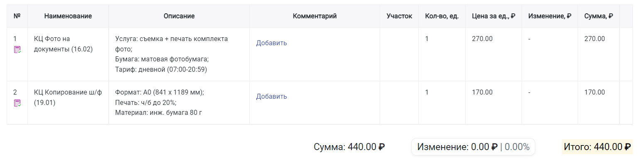
Task: Open the КЦ Фото на документы item name
Action: click(63, 44)
